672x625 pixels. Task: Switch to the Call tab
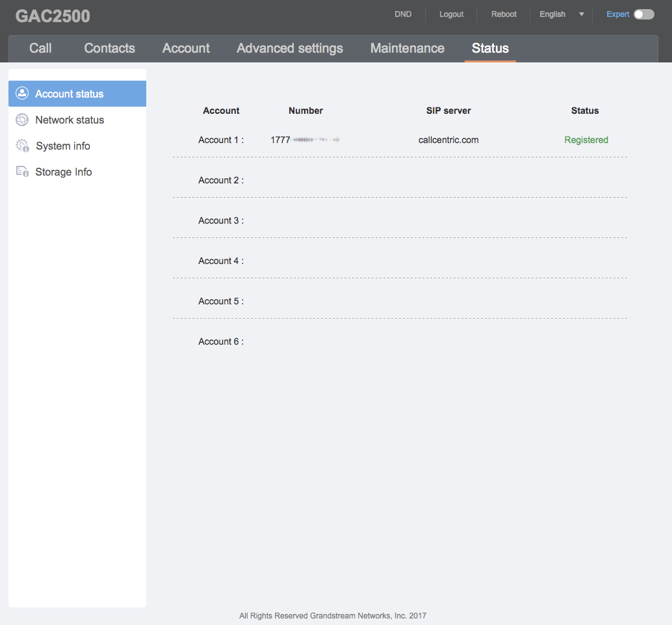click(x=40, y=48)
